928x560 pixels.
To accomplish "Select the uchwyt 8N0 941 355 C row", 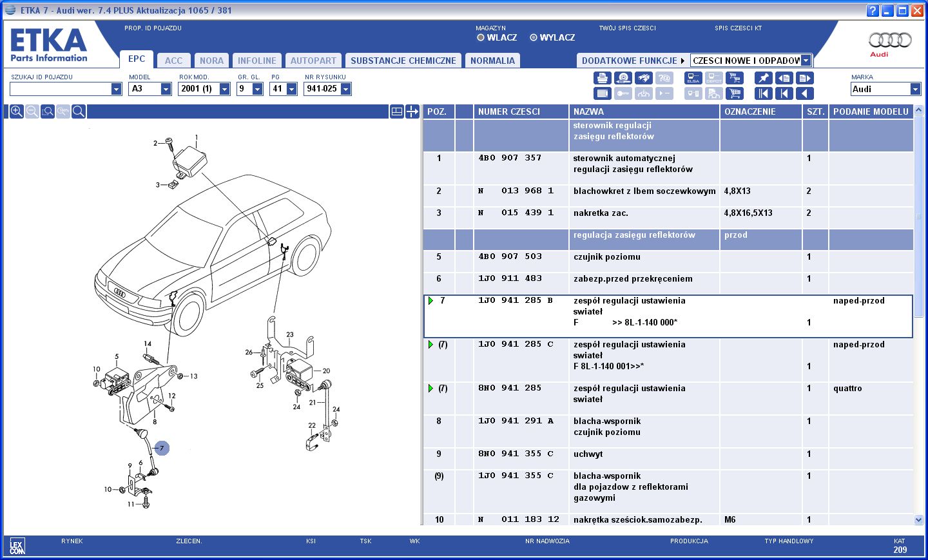I will coord(668,459).
